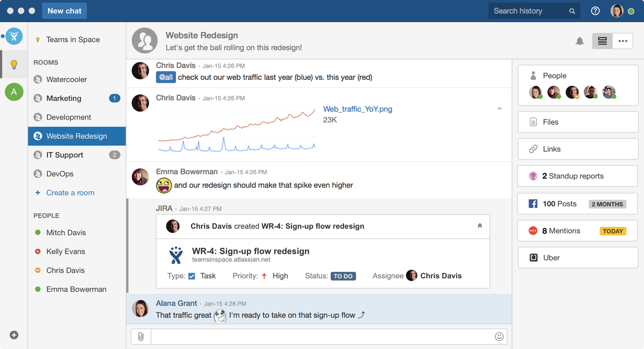Click the help question mark icon

(x=595, y=11)
